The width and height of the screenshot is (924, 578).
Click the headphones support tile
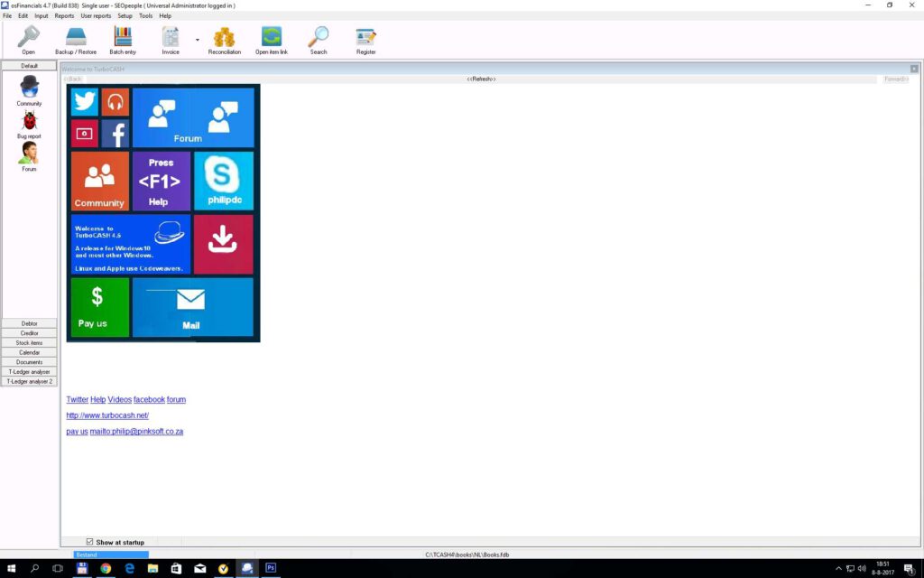[x=115, y=102]
